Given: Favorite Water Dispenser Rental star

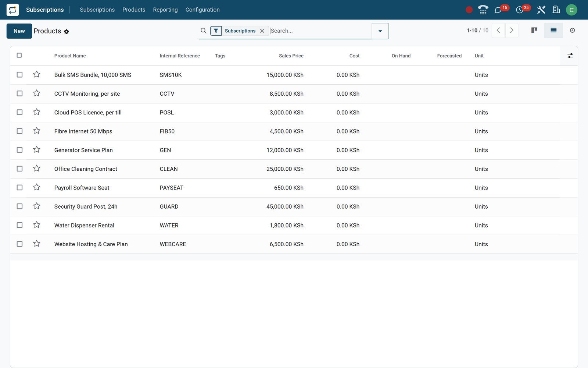Looking at the screenshot, I should point(37,224).
